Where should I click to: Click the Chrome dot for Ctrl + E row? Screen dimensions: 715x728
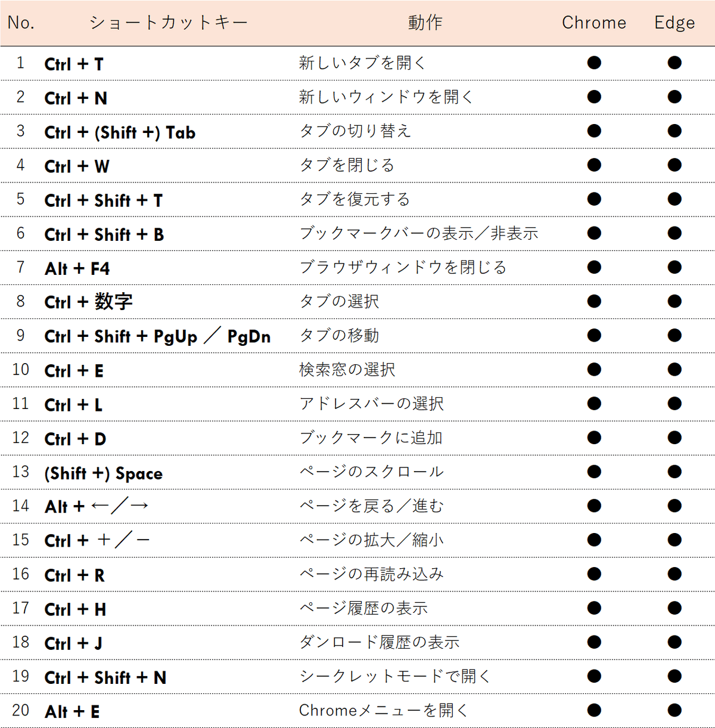click(x=594, y=370)
